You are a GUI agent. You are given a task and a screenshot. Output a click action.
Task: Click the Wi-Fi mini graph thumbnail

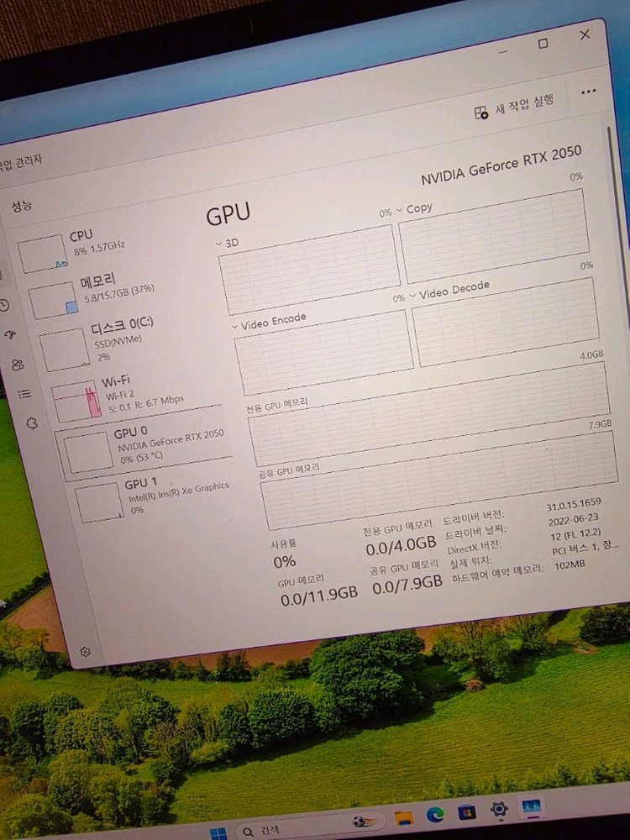pos(76,402)
